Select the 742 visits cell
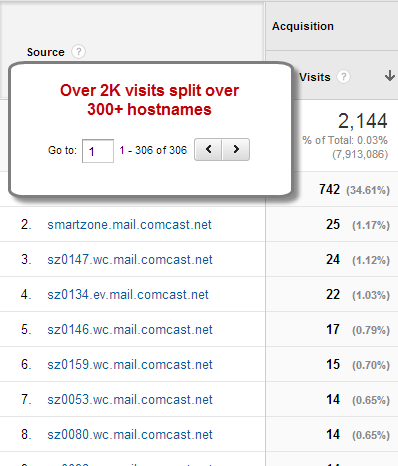The width and height of the screenshot is (398, 466). pos(329,190)
